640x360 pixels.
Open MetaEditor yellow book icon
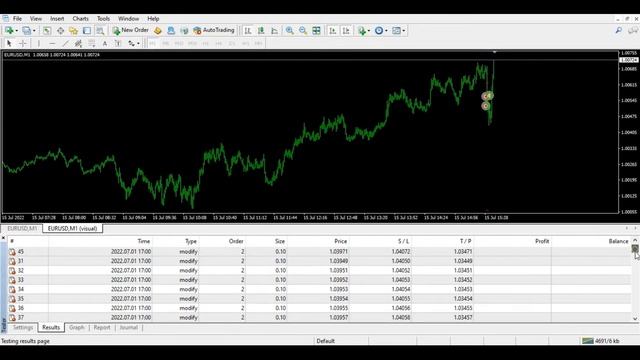click(158, 31)
